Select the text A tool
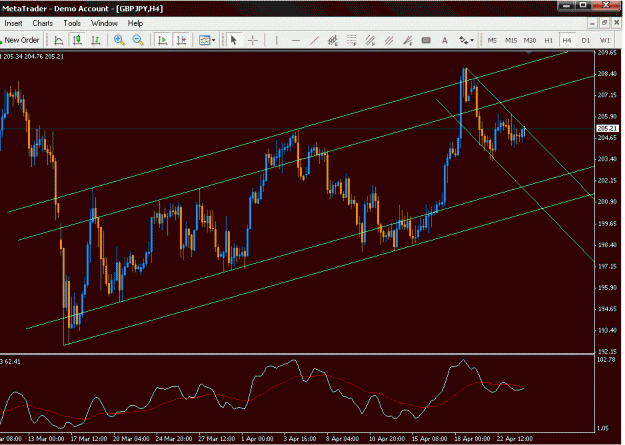Screen dimensions: 625x445 coord(444,40)
